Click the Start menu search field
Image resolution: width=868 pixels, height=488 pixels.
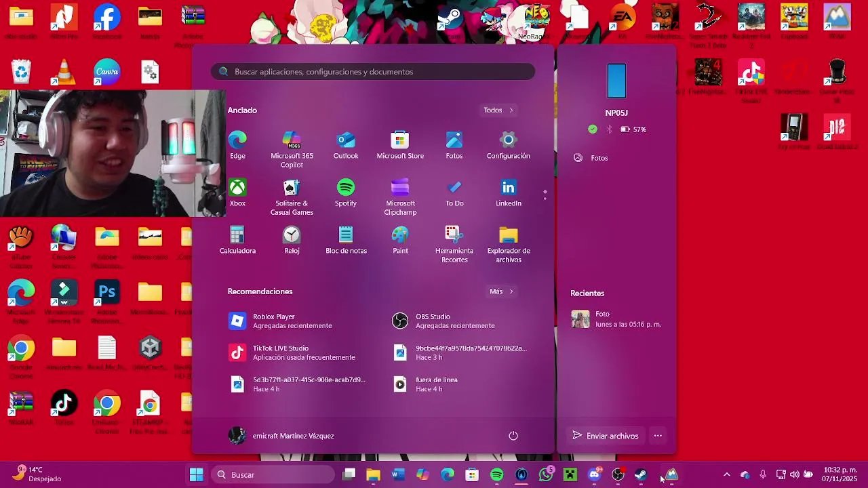[373, 72]
